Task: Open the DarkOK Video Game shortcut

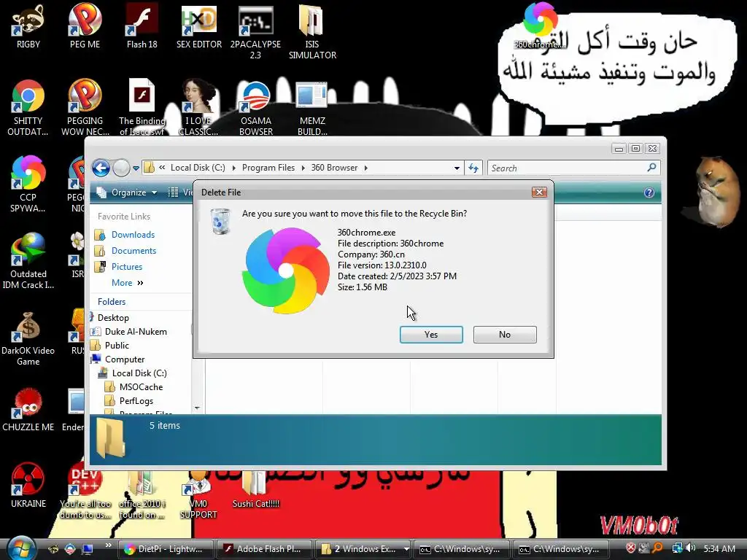Action: coord(28,338)
